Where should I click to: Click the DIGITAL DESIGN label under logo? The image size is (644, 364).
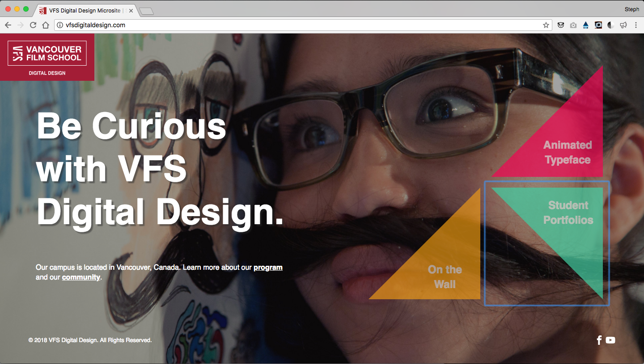47,73
